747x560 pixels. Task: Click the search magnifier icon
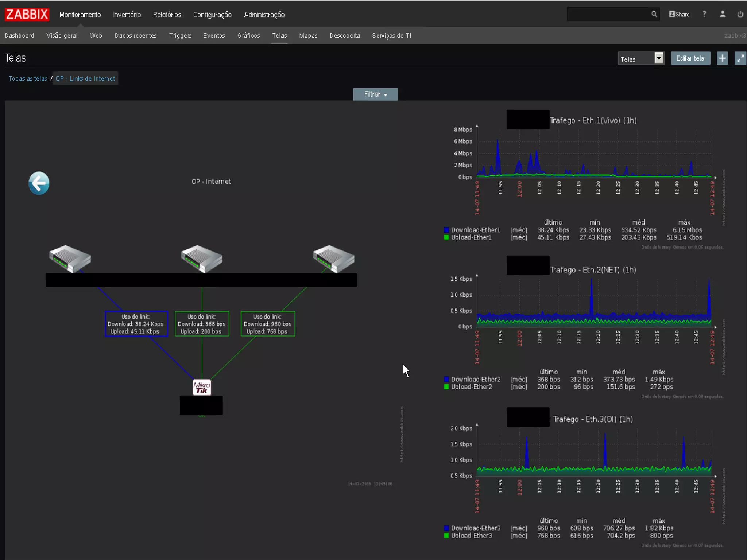[x=654, y=14]
